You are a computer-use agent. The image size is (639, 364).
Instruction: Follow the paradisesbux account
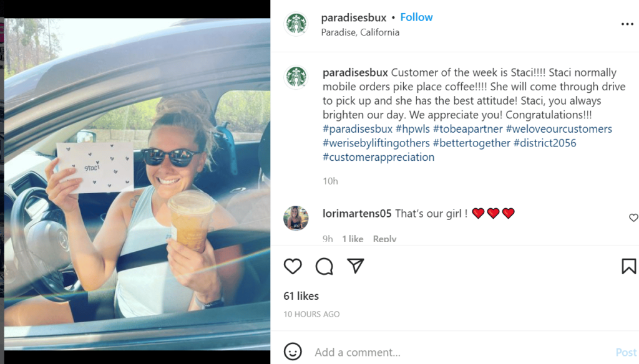tap(416, 17)
